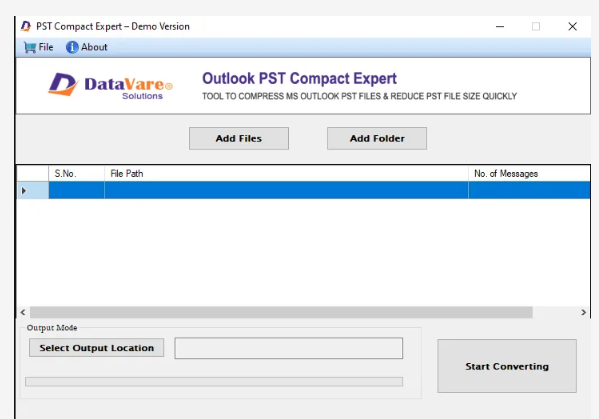Click the conversion progress bar
599x419 pixels.
point(214,382)
